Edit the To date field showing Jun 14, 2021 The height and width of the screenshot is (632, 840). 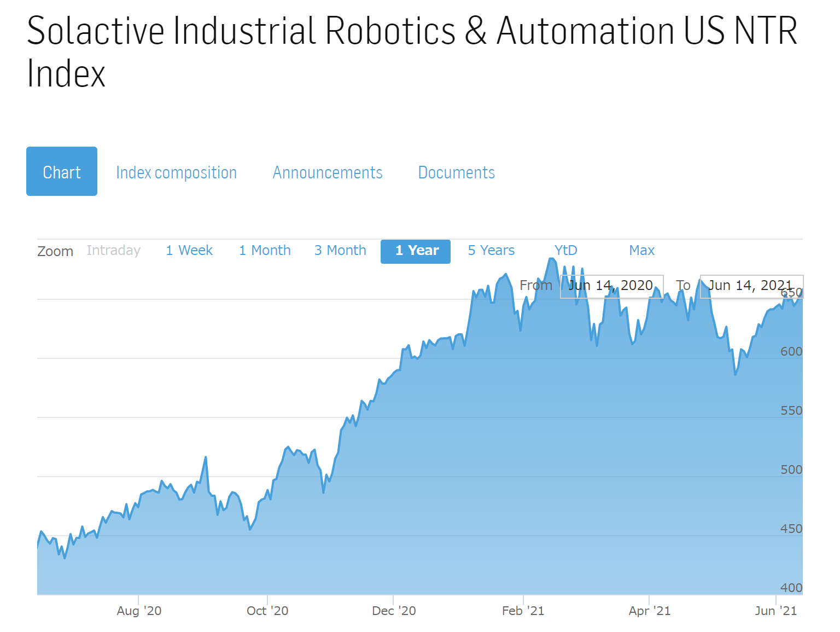tap(751, 285)
